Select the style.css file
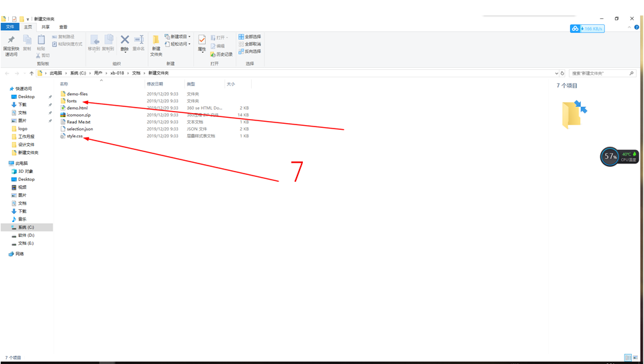 pos(74,136)
